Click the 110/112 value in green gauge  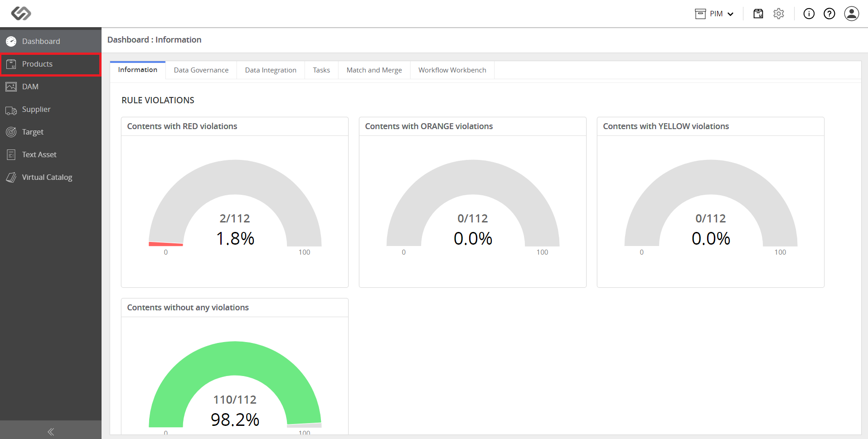[x=235, y=400]
